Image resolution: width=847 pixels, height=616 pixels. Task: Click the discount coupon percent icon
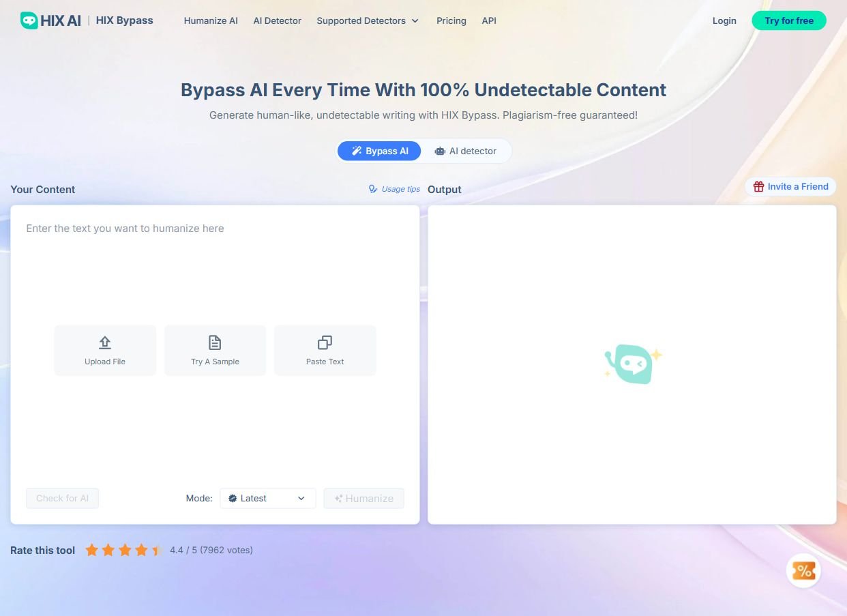pyautogui.click(x=803, y=571)
